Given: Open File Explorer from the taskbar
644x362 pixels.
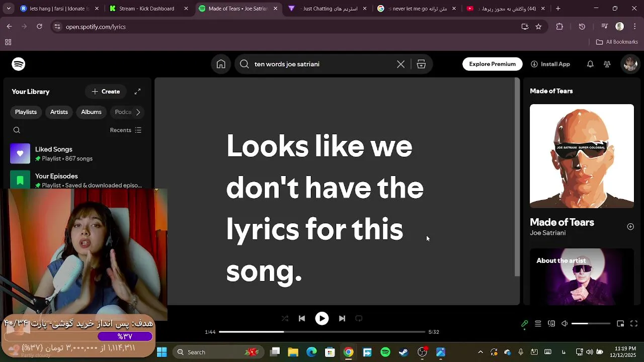Looking at the screenshot, I should (293, 352).
